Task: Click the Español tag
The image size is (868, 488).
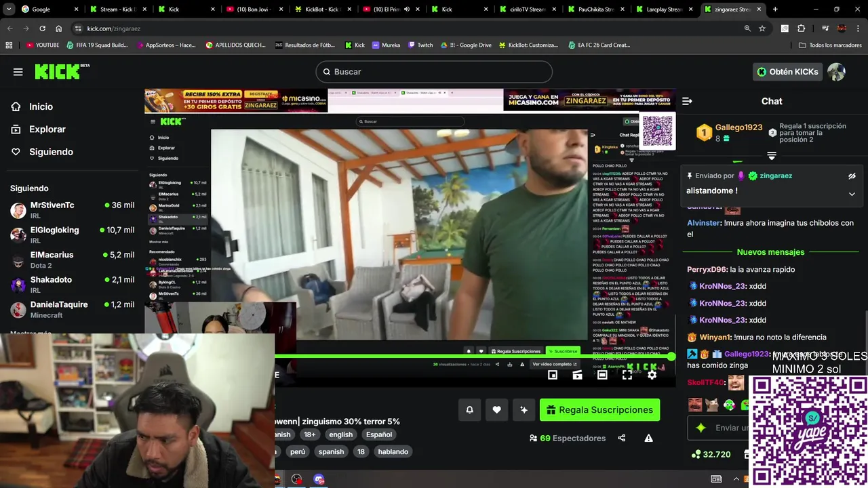Action: (x=379, y=434)
